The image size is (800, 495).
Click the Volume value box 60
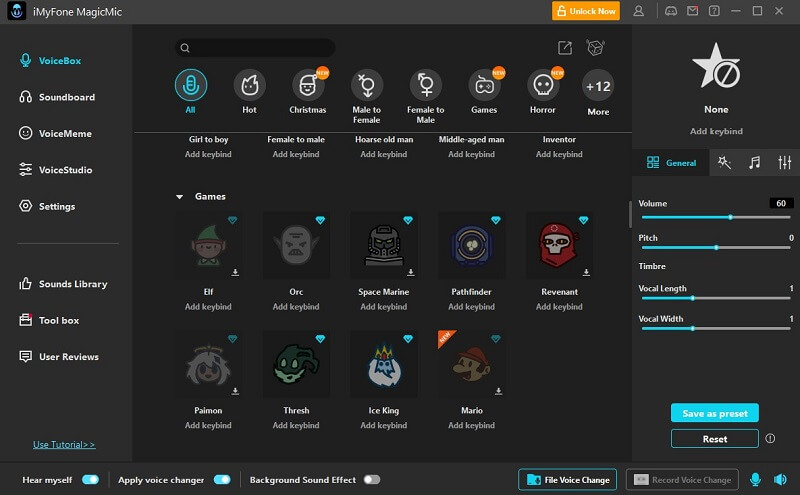coord(781,203)
